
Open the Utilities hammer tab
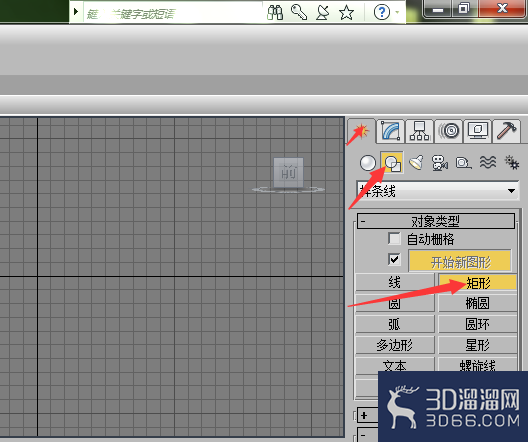506,131
